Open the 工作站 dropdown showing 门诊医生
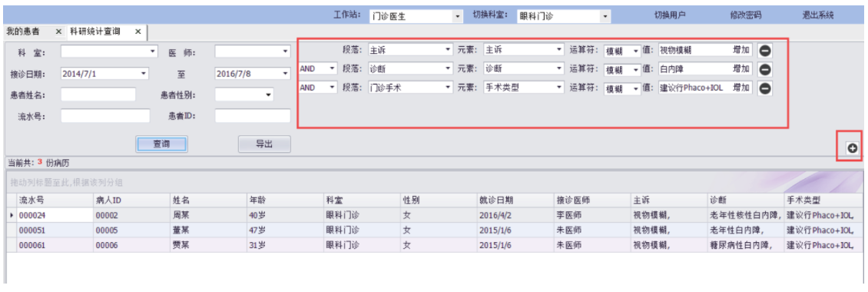 click(416, 17)
